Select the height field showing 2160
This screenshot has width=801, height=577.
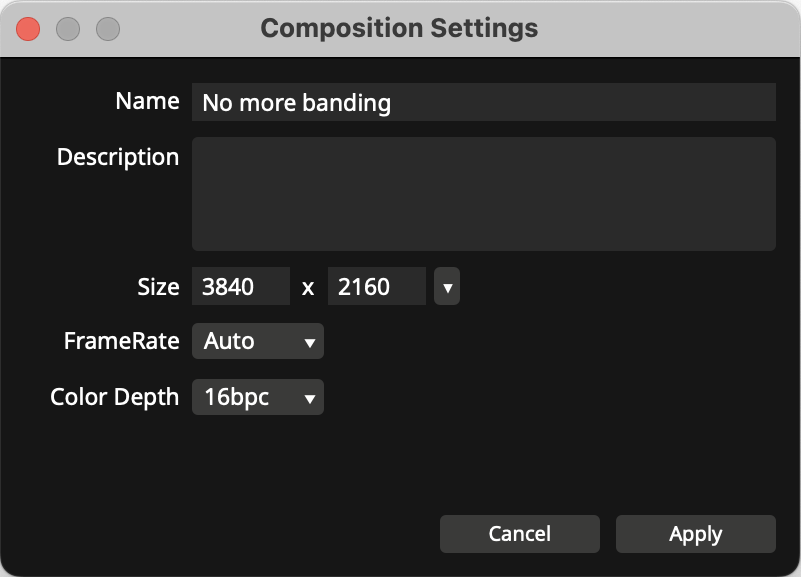377,287
